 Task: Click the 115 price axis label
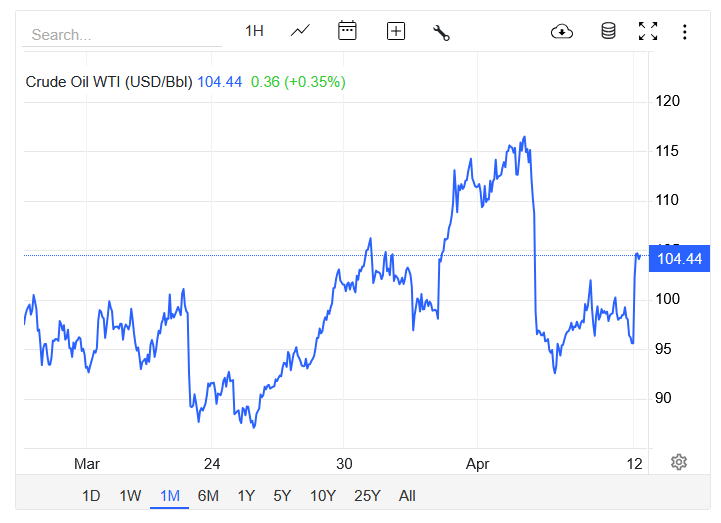(x=667, y=151)
